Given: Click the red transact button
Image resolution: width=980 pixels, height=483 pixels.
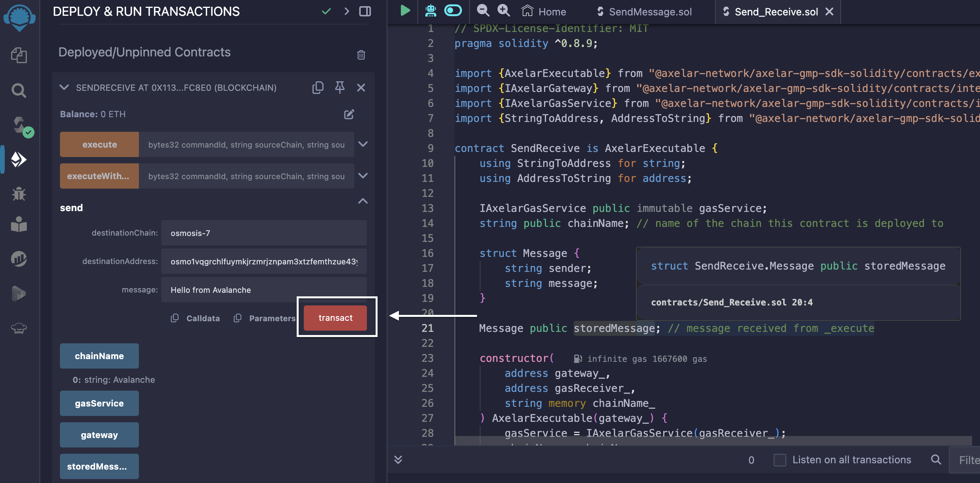Looking at the screenshot, I should coord(335,318).
